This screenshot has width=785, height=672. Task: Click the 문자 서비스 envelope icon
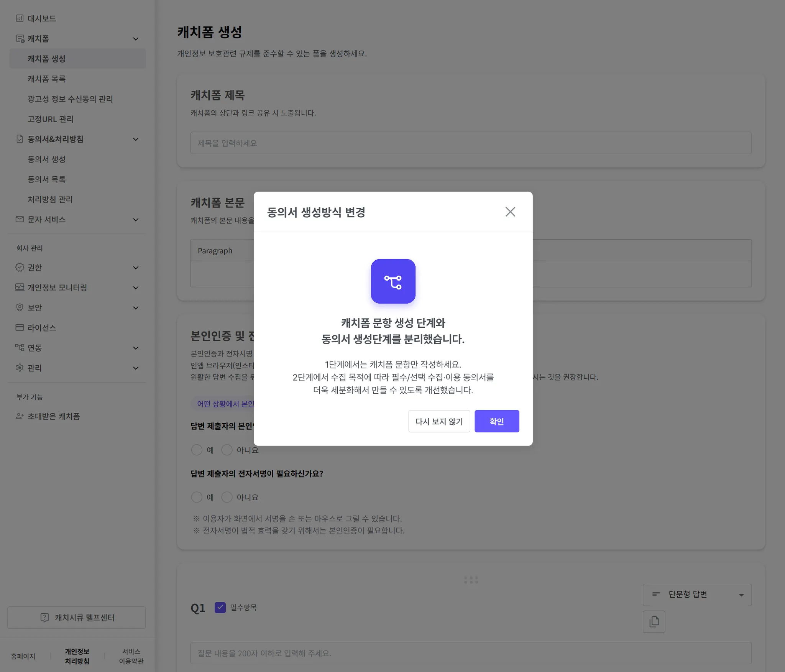[x=20, y=219]
